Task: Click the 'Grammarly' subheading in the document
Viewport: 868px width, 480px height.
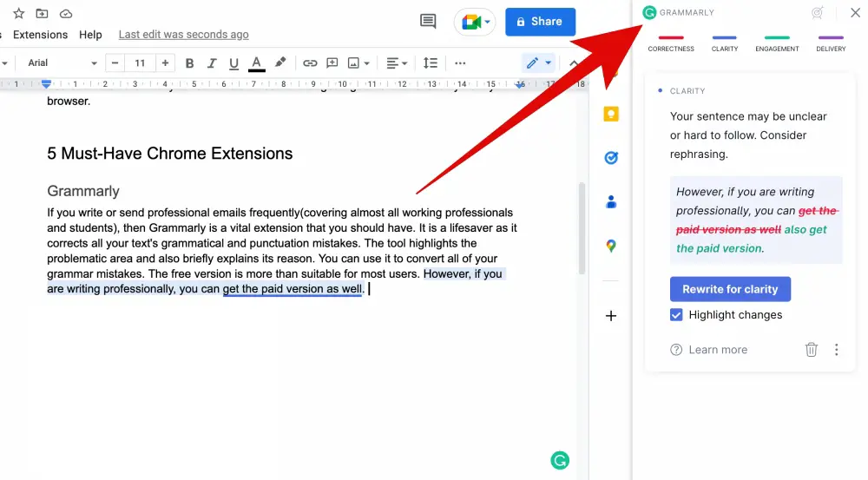Action: pyautogui.click(x=83, y=191)
